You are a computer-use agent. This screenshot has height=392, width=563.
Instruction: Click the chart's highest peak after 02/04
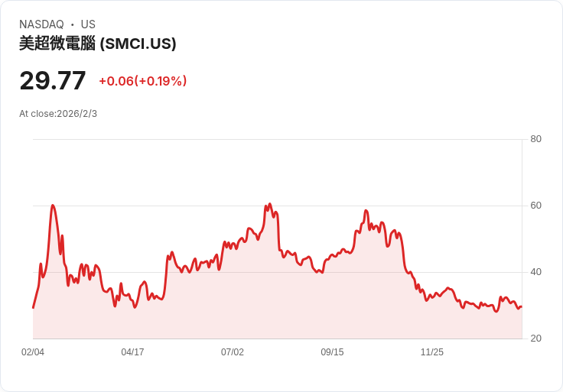click(53, 206)
